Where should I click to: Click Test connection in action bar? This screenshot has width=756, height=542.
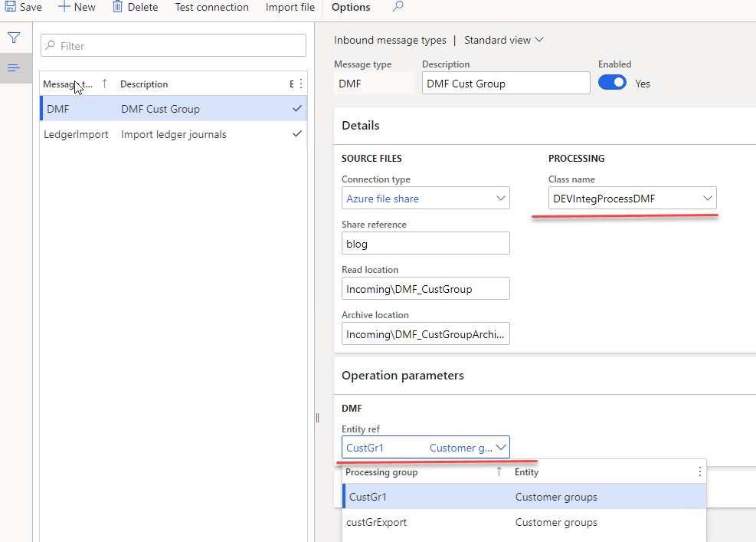click(x=211, y=7)
